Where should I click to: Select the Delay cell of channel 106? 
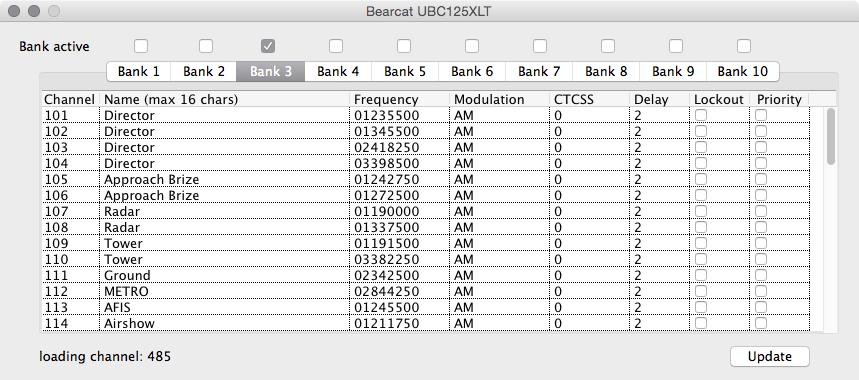(x=660, y=195)
